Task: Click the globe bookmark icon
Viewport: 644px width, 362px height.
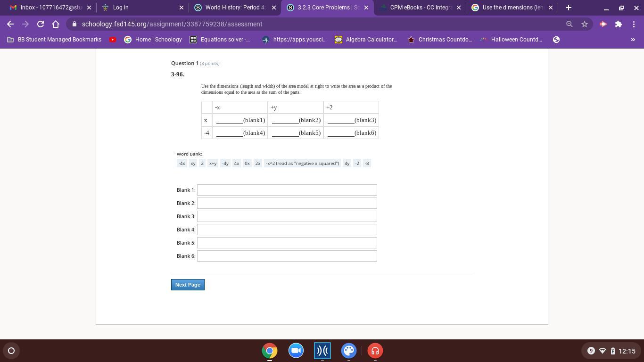Action: point(556,40)
